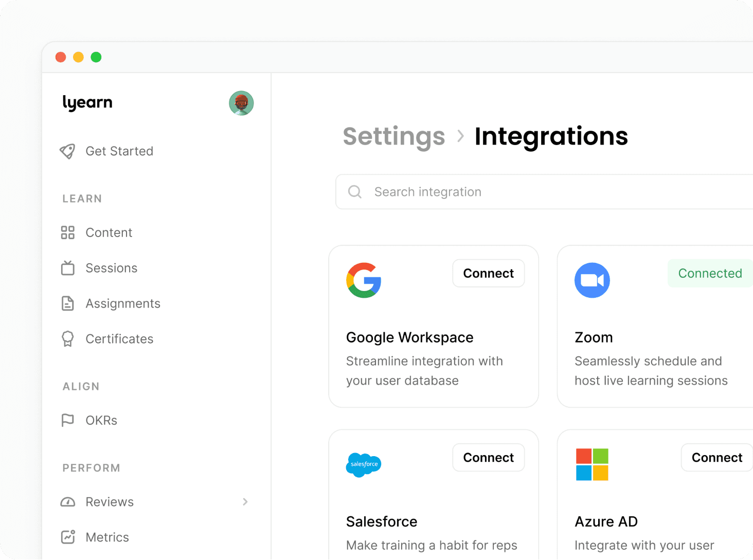Click the lyearn logo

click(87, 103)
